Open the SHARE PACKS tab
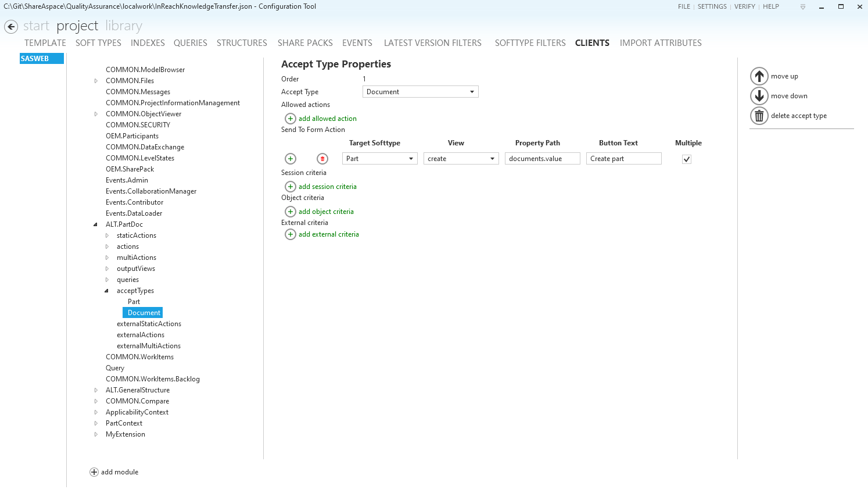This screenshot has height=493, width=868. pyautogui.click(x=305, y=43)
